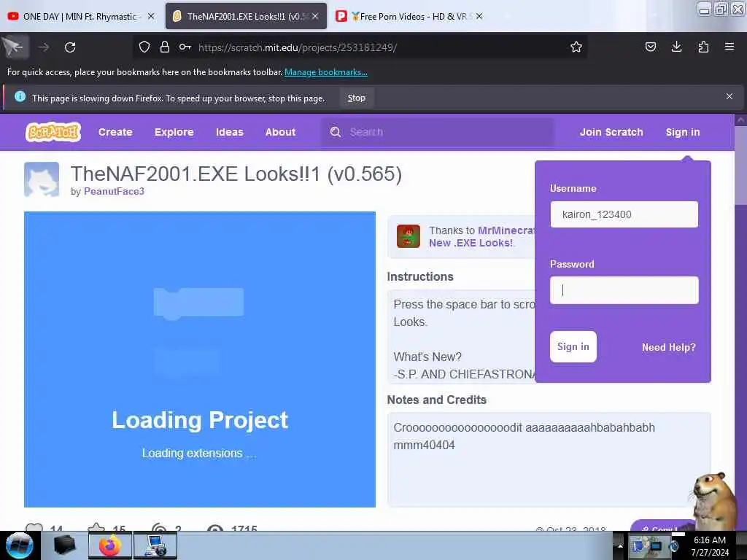Click the browser back arrow button
The width and height of the screenshot is (747, 560).
[15, 47]
